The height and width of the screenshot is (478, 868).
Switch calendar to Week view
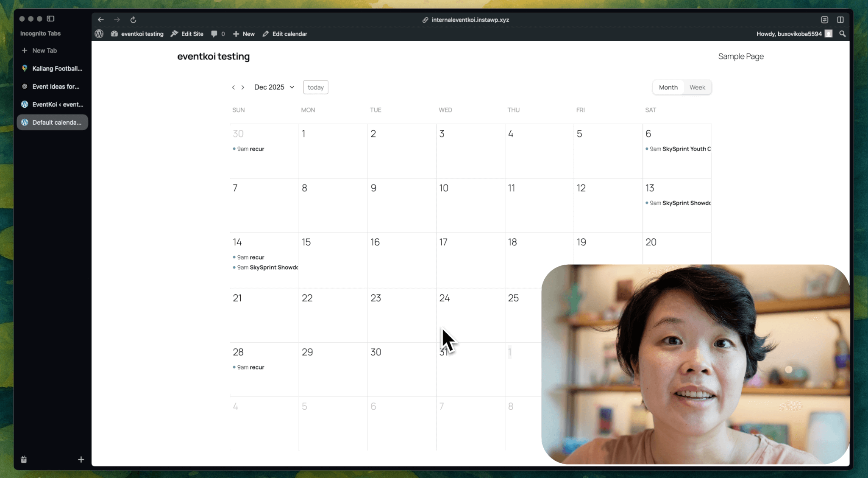697,87
